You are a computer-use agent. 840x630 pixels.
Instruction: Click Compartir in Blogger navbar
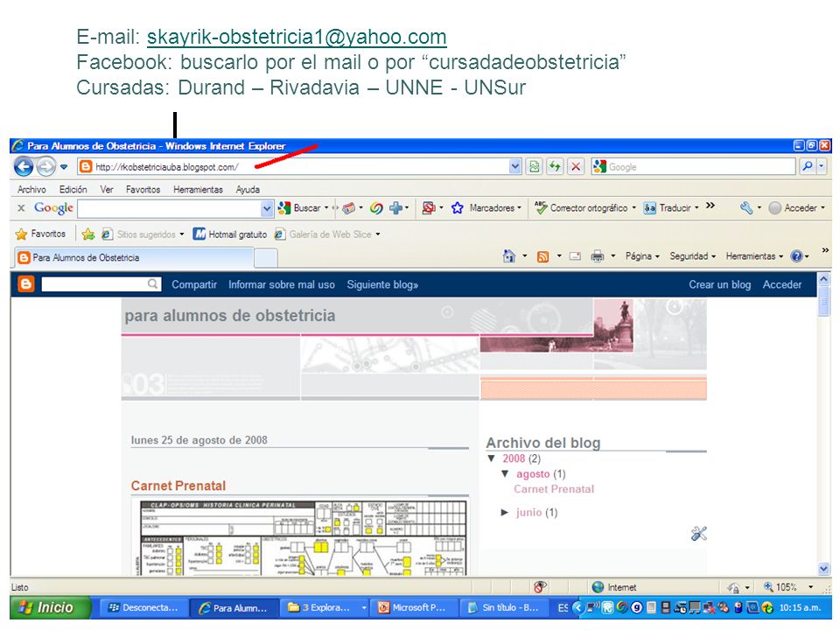tap(194, 284)
